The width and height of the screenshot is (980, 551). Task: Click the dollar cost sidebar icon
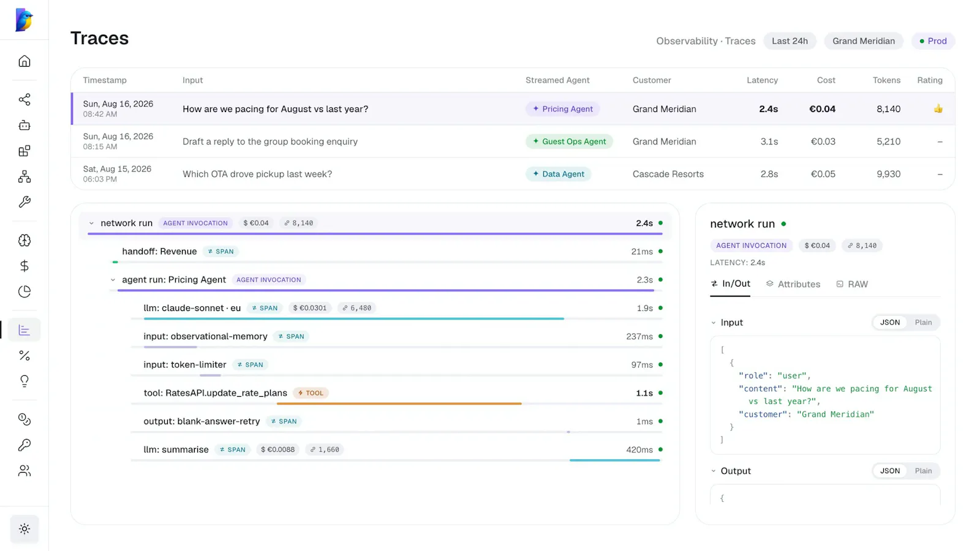coord(24,266)
